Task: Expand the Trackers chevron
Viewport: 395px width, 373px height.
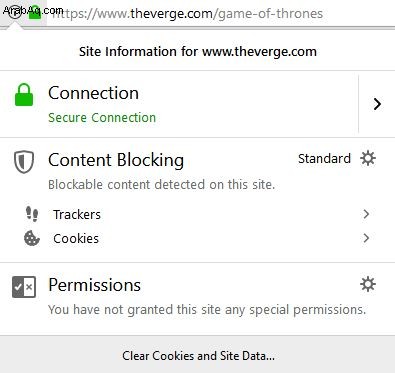Action: pyautogui.click(x=366, y=214)
